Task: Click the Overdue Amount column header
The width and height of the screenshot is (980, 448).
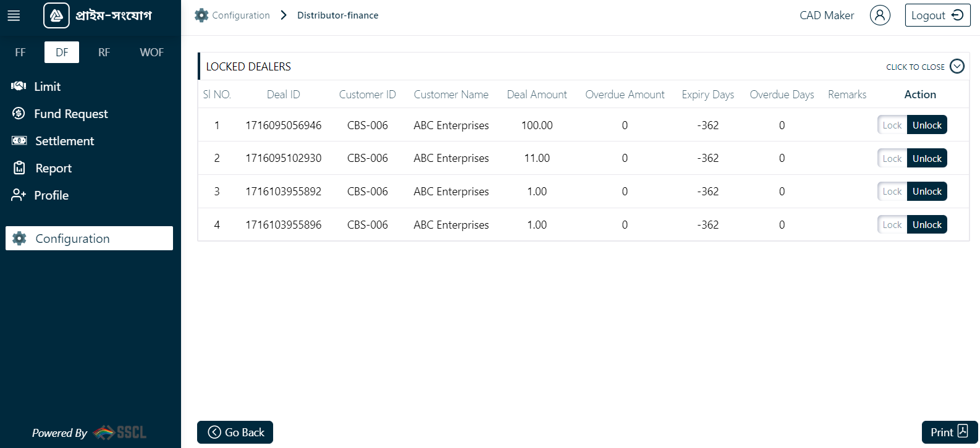Action: tap(625, 95)
